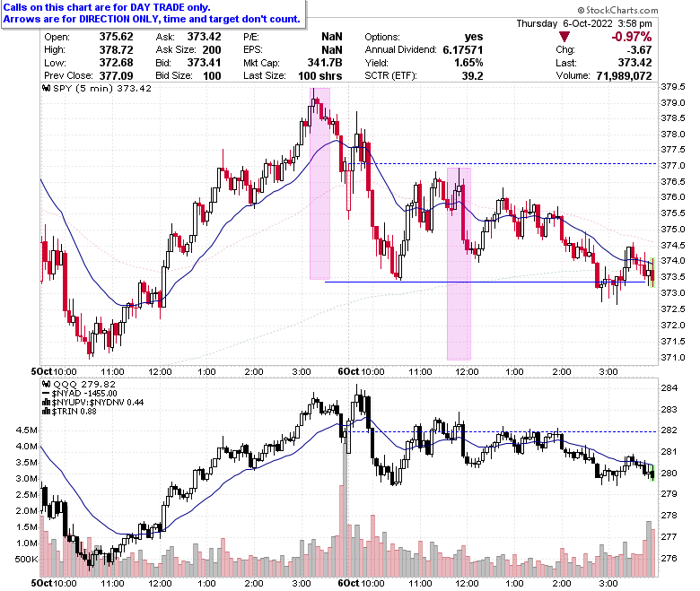700x591 pixels.
Task: Select the Low value 372.68
Action: pyautogui.click(x=116, y=63)
